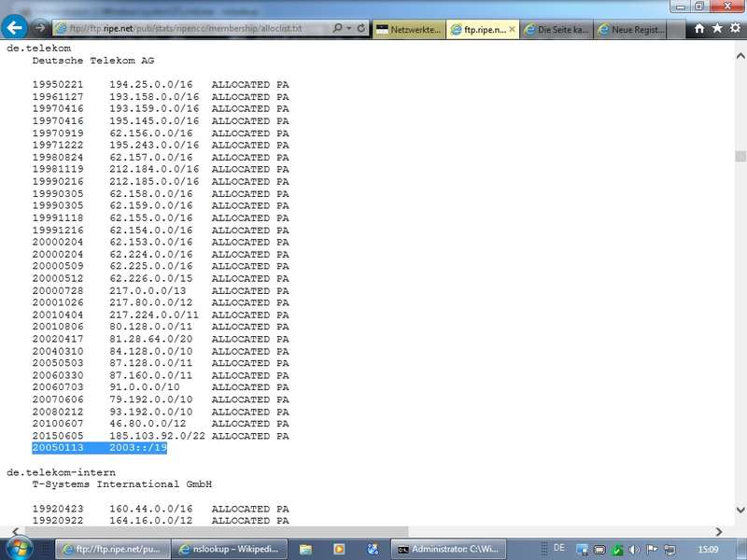Image resolution: width=747 pixels, height=560 pixels.
Task: Click the keyboard tray icon
Action: click(599, 550)
